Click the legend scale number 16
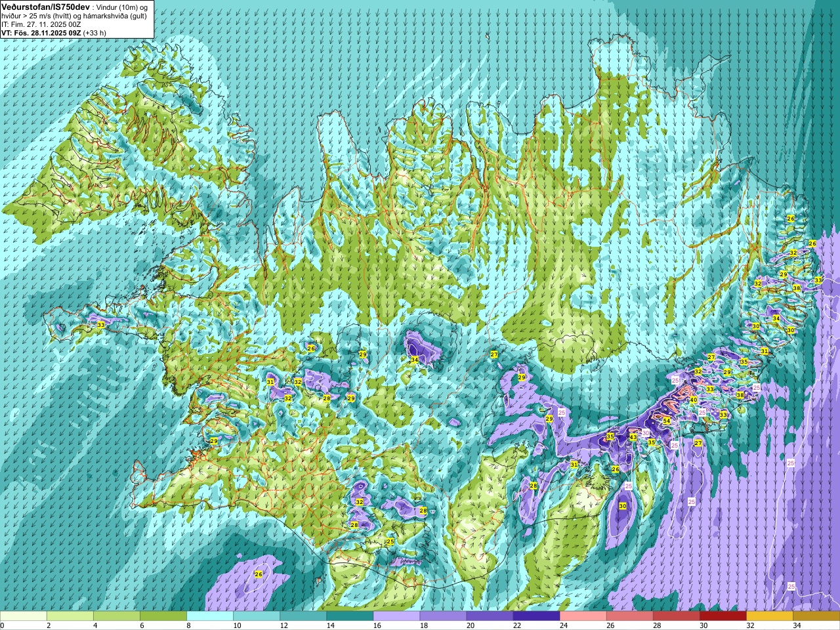This screenshot has height=630, width=840. (377, 625)
